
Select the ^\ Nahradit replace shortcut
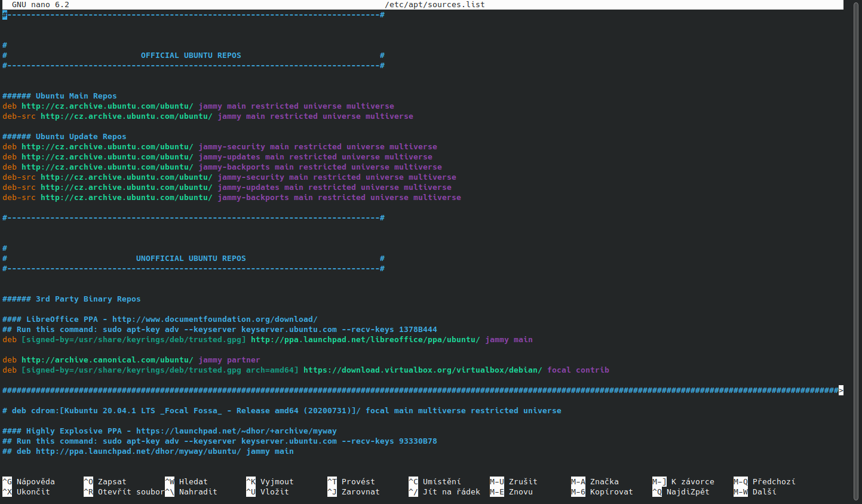(191, 492)
